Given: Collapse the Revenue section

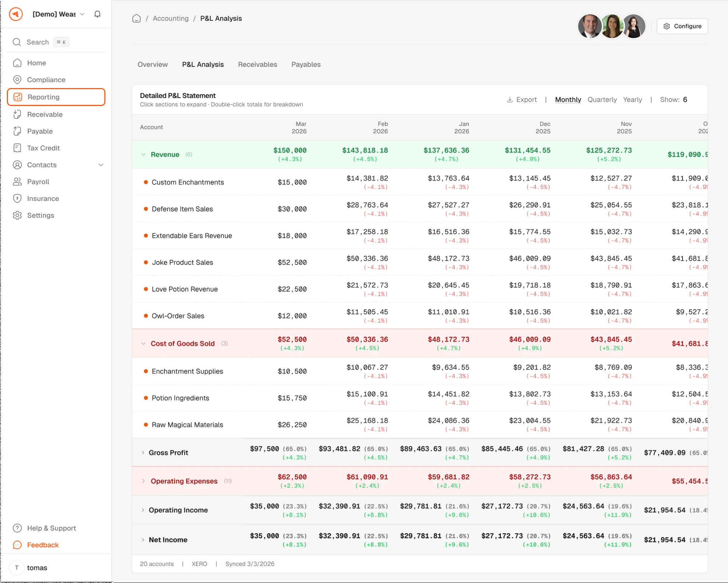Looking at the screenshot, I should pos(143,154).
